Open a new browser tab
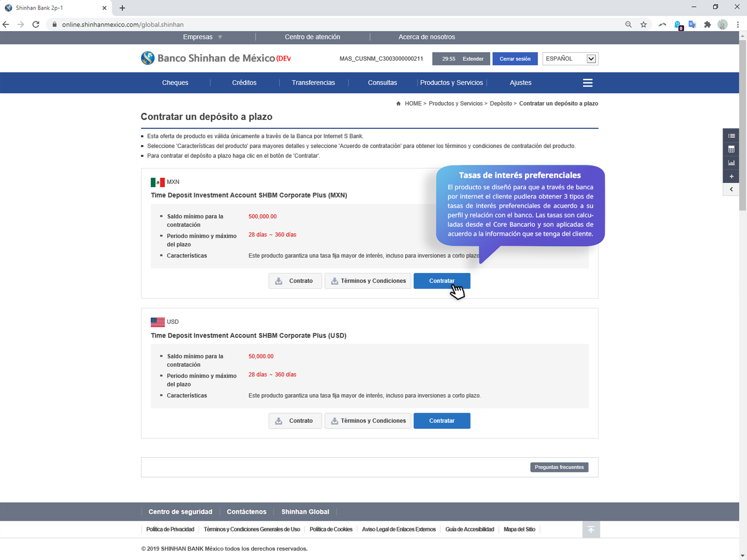Image resolution: width=747 pixels, height=560 pixels. pyautogui.click(x=122, y=8)
